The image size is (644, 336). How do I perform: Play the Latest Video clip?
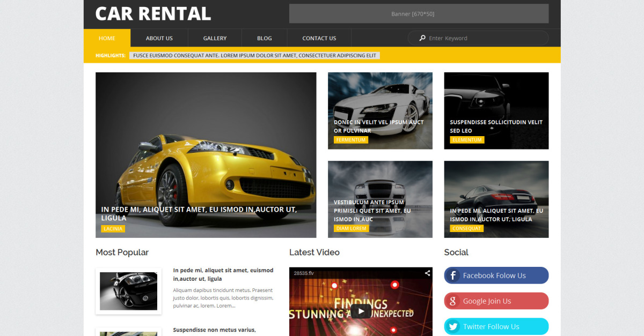(x=361, y=311)
